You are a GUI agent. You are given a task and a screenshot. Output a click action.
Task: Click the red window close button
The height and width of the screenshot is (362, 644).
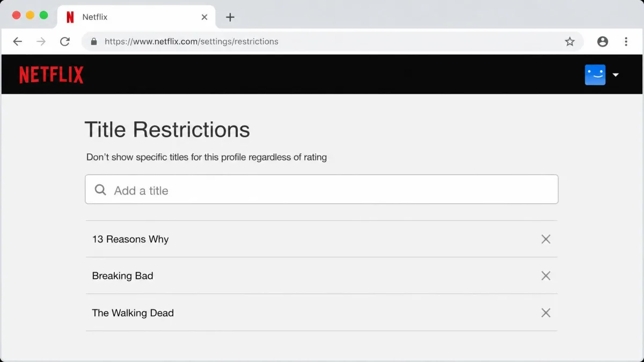pyautogui.click(x=16, y=15)
